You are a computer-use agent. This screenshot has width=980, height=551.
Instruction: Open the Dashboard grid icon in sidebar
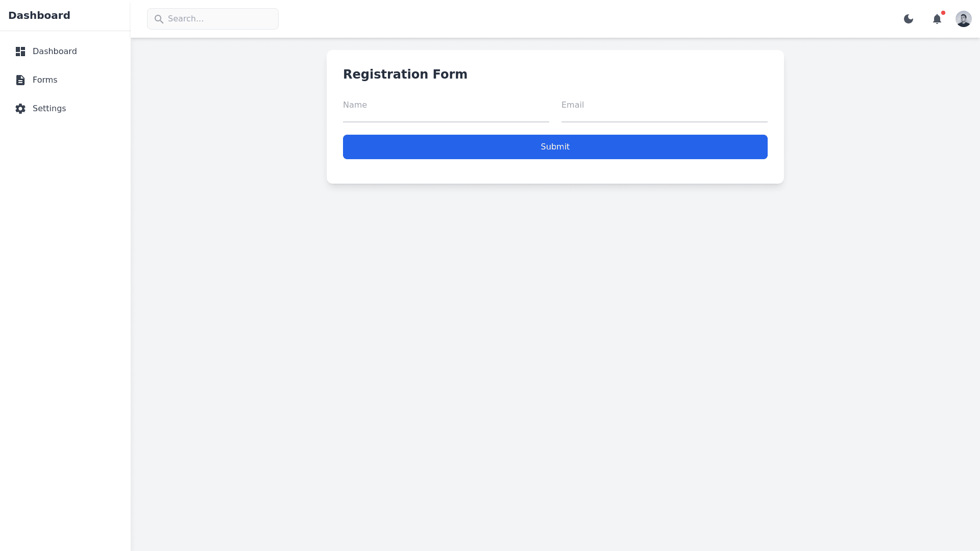20,52
